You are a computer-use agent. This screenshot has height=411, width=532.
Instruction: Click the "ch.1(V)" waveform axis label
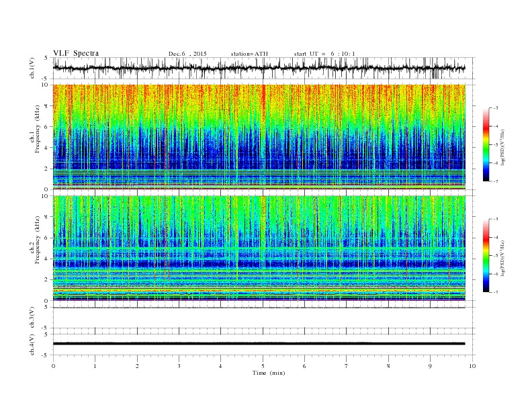(32, 68)
